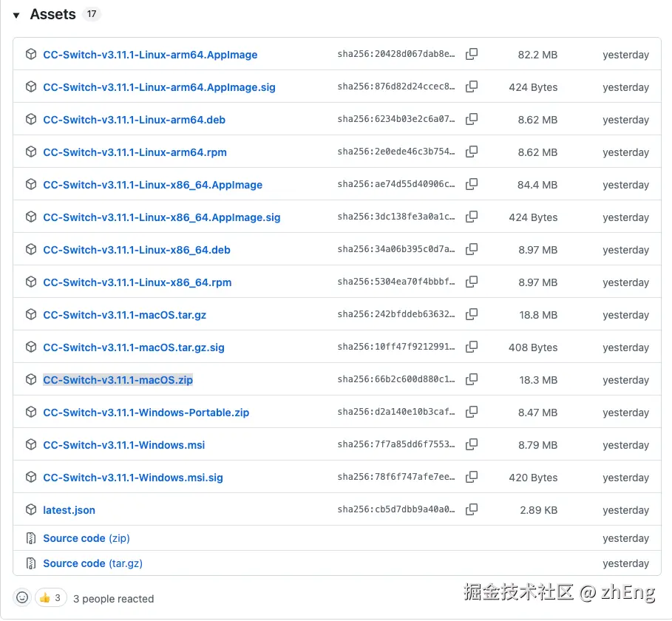
Task: Open the emoji reaction picker smiley
Action: 22,597
